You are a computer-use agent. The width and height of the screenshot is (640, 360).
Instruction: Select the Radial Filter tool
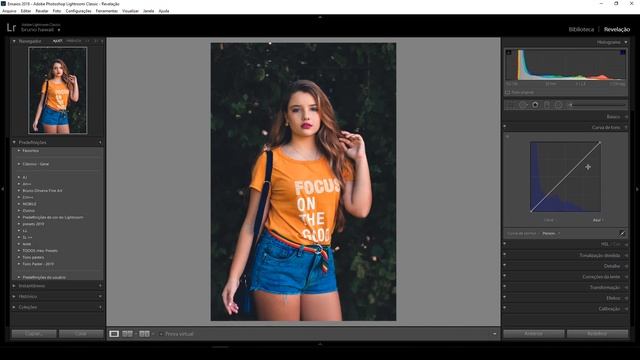point(558,105)
